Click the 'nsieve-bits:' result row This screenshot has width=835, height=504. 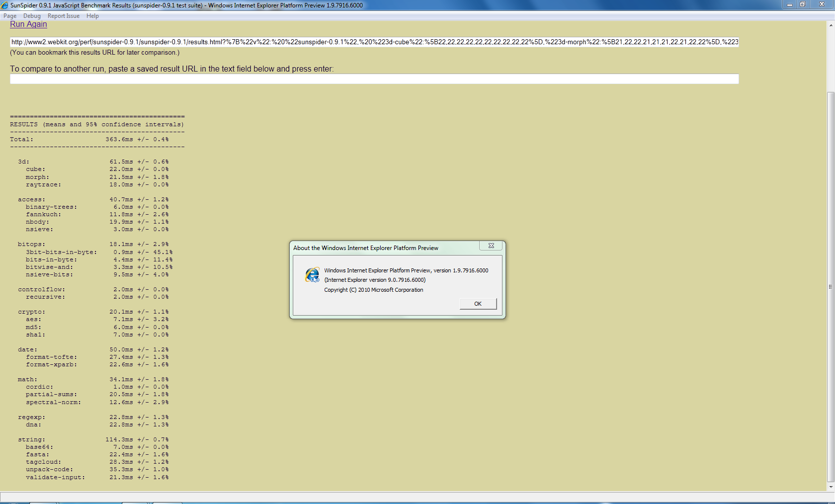[x=97, y=275]
